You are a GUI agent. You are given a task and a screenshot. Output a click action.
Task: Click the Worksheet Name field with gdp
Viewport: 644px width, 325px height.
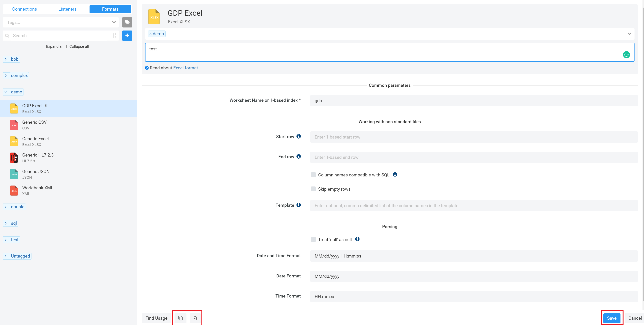point(474,101)
